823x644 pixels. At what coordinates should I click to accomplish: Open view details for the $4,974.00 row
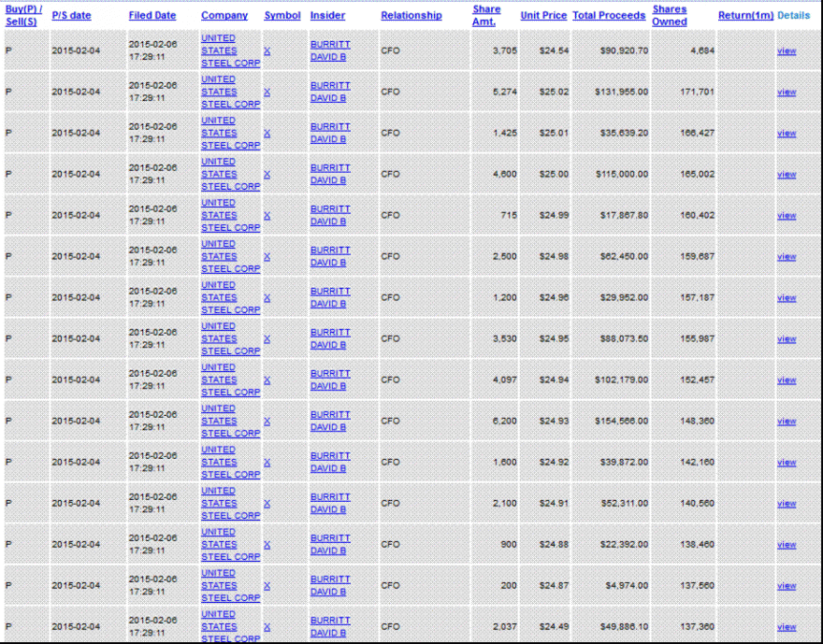click(787, 586)
